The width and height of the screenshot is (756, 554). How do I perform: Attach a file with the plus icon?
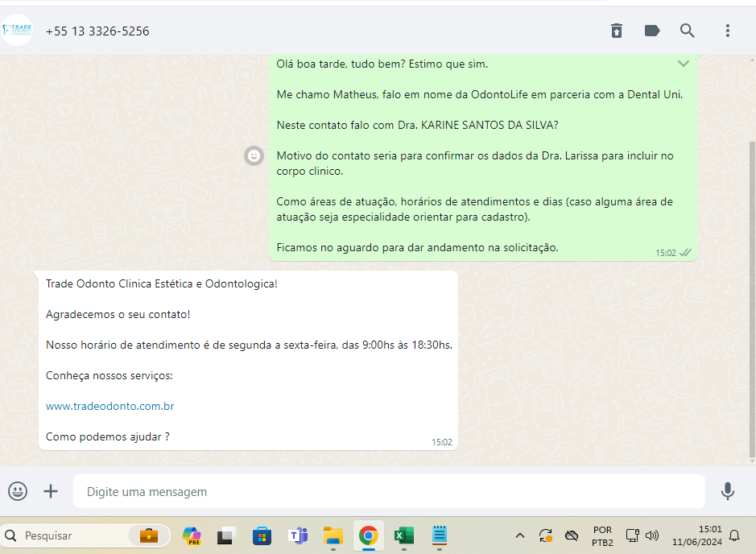51,491
